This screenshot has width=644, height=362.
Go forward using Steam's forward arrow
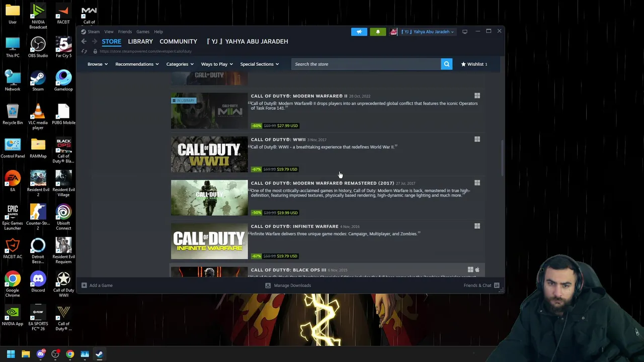click(94, 41)
